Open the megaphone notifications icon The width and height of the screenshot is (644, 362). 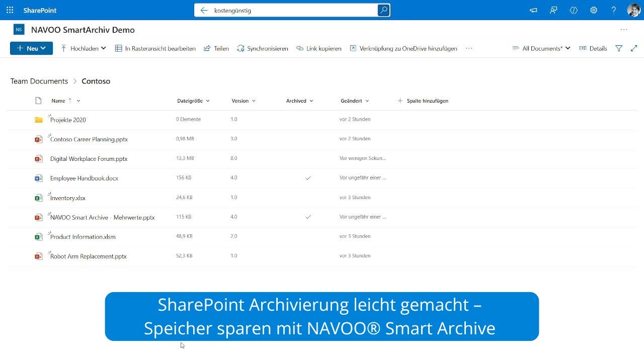click(x=533, y=10)
